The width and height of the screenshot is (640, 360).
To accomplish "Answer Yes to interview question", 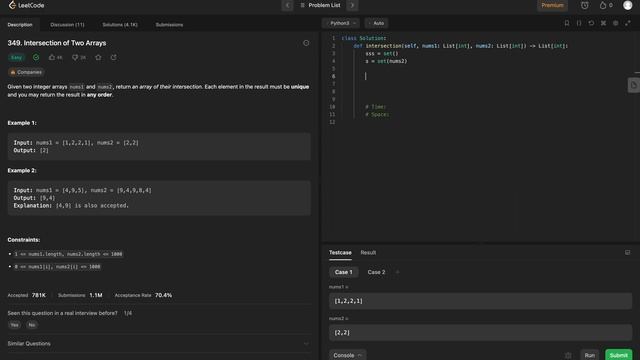I will [x=14, y=325].
